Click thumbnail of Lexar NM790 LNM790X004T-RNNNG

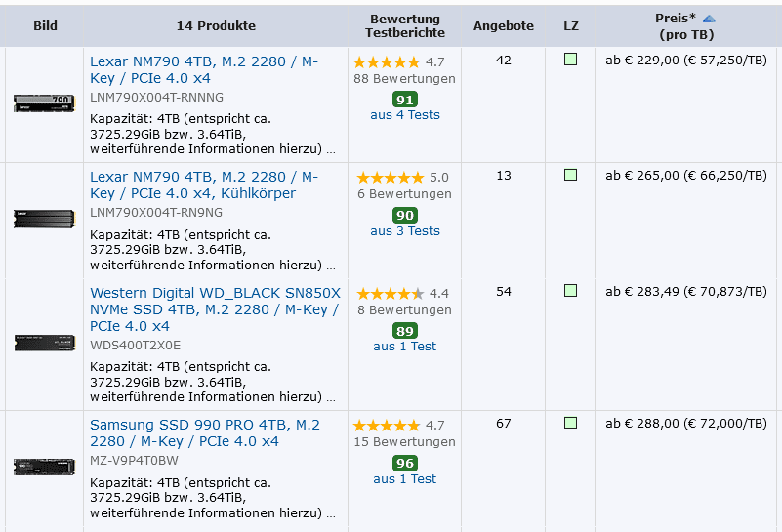coord(44,103)
